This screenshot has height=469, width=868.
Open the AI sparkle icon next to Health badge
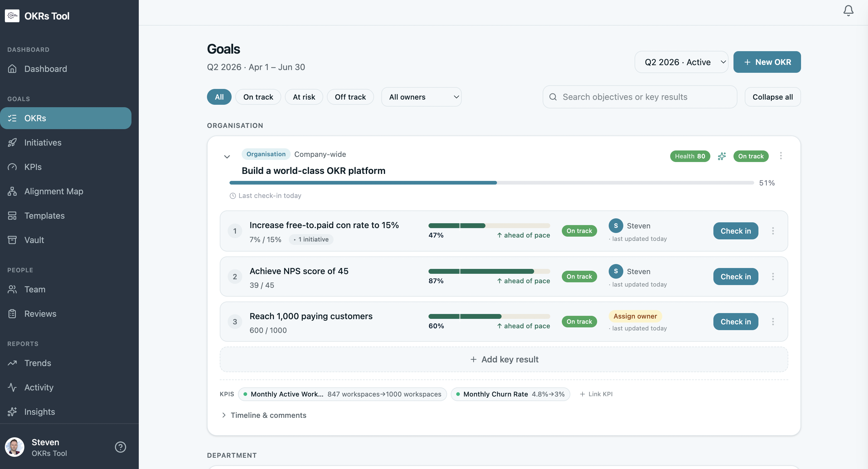click(x=721, y=156)
